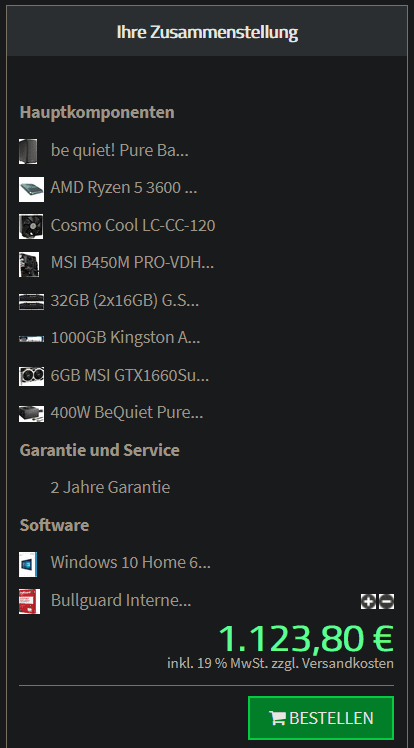Click the 1.123,80 € total price
This screenshot has height=748, width=414.
[x=306, y=638]
